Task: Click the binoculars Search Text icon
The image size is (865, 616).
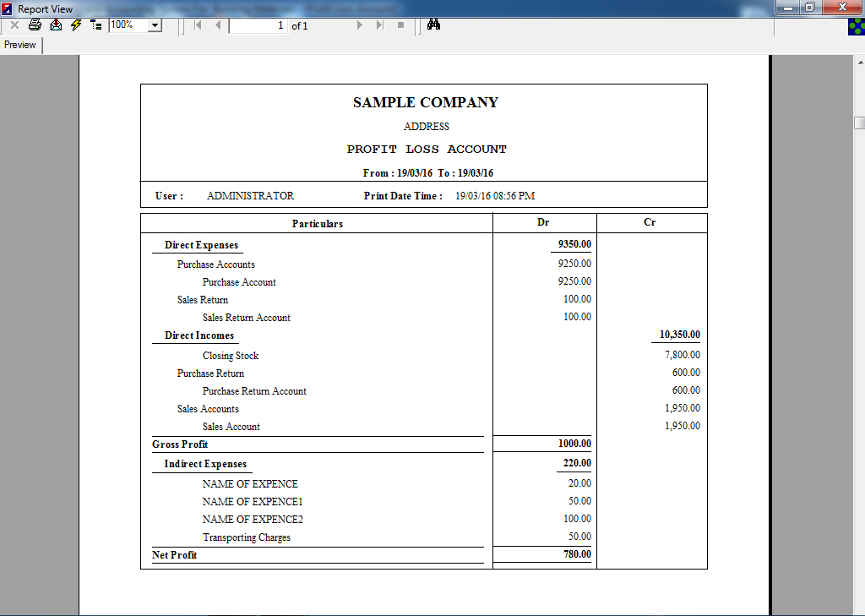Action: 433,25
